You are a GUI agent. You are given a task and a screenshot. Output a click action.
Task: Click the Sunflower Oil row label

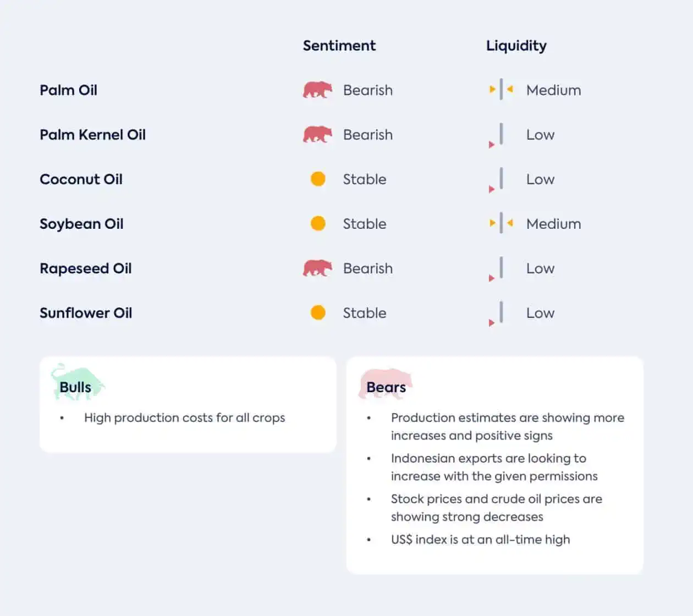click(86, 313)
